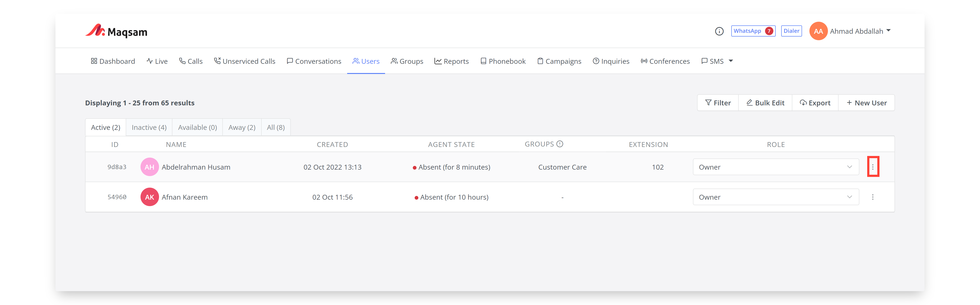Click the AGENT STATE column header
This screenshot has width=980, height=305.
451,144
